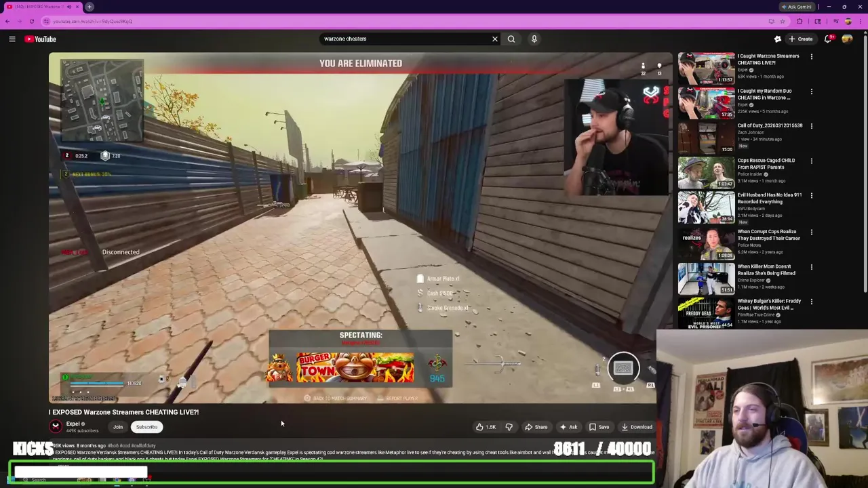The image size is (868, 488).
Task: Open the EWU Bodycam channel link
Action: [x=750, y=209]
